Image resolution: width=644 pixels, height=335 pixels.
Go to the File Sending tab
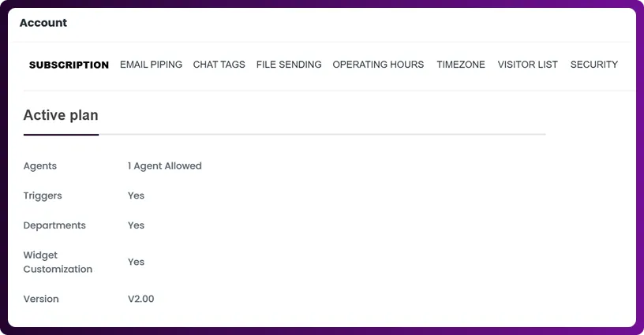pos(289,65)
